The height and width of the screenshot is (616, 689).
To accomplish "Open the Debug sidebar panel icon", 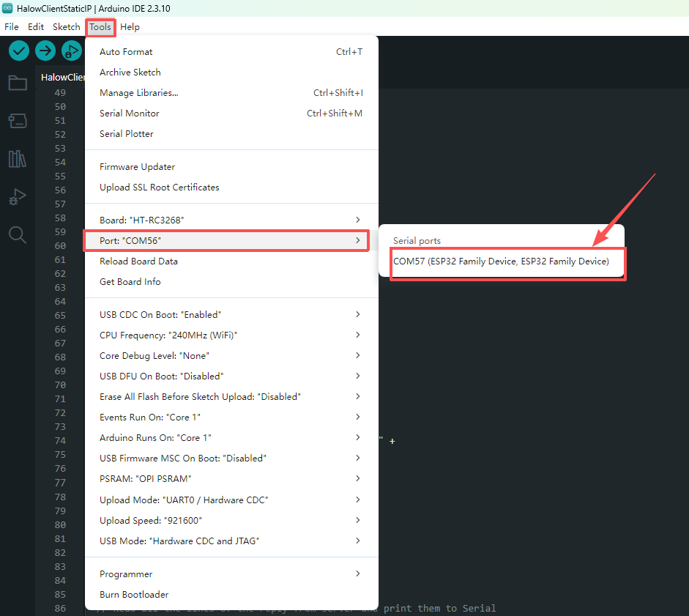I will (18, 196).
